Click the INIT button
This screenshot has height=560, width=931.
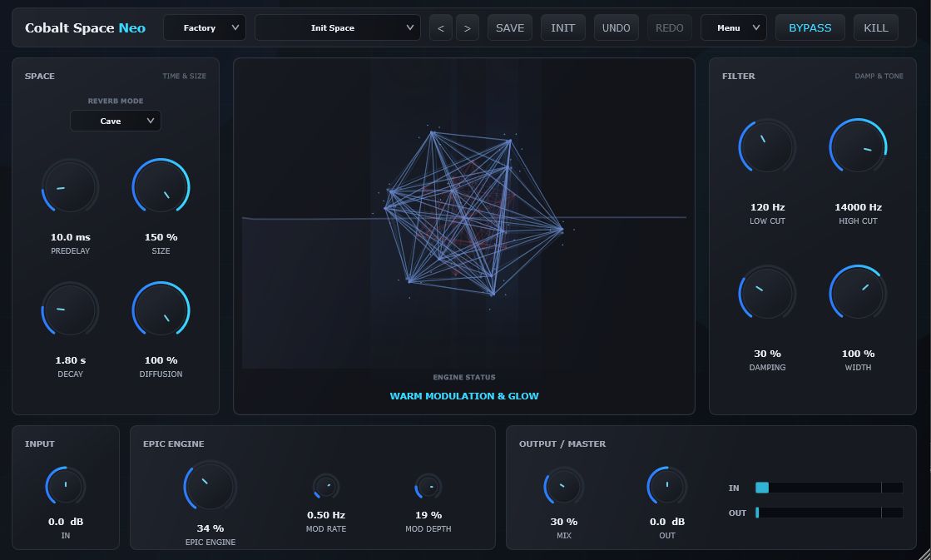[563, 28]
